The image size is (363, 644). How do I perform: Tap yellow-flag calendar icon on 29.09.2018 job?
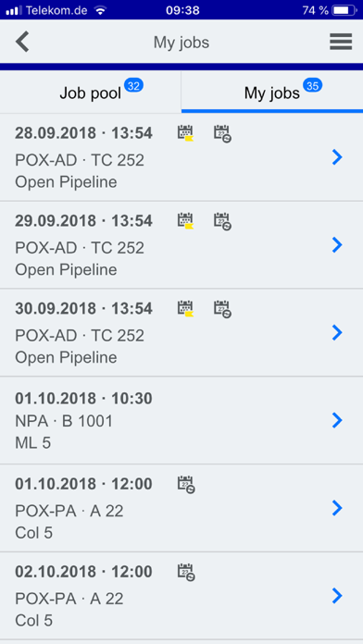point(185,221)
